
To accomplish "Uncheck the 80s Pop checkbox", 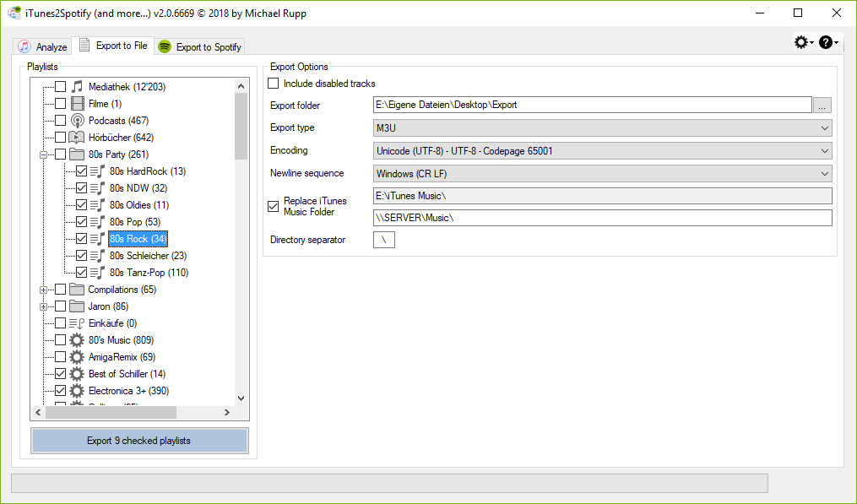I will click(81, 222).
